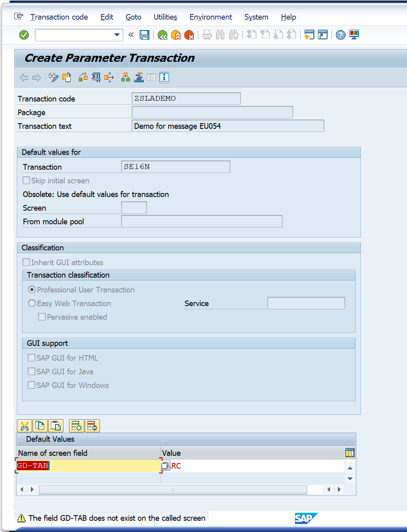
Task: Open the search help button beside GD-TAB
Action: (165, 466)
